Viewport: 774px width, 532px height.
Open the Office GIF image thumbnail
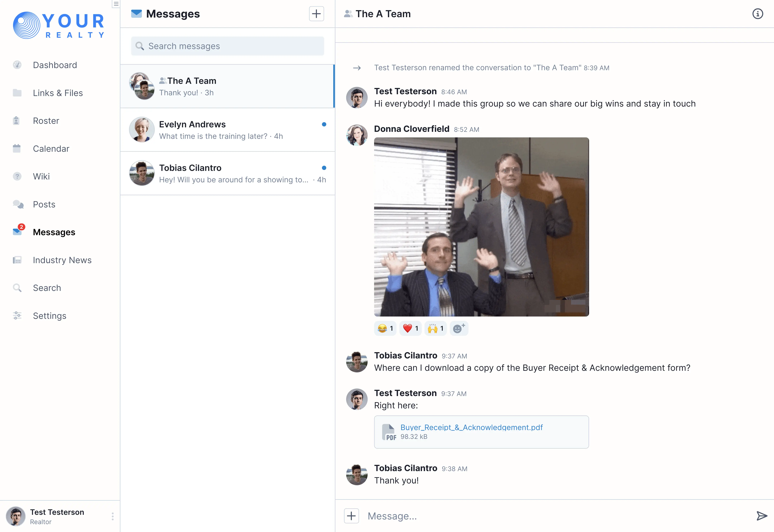(481, 227)
